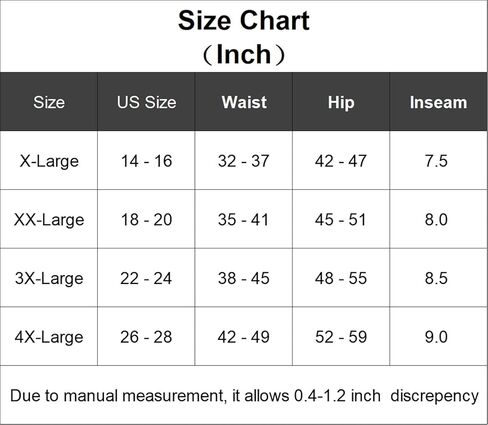Select the XX-Large row label
The width and height of the screenshot is (488, 425).
pos(49,220)
